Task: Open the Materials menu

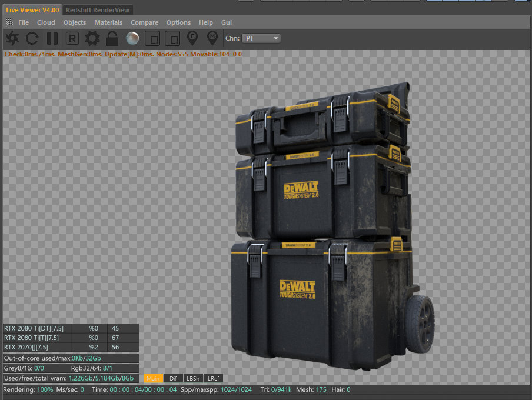Action: [x=108, y=22]
